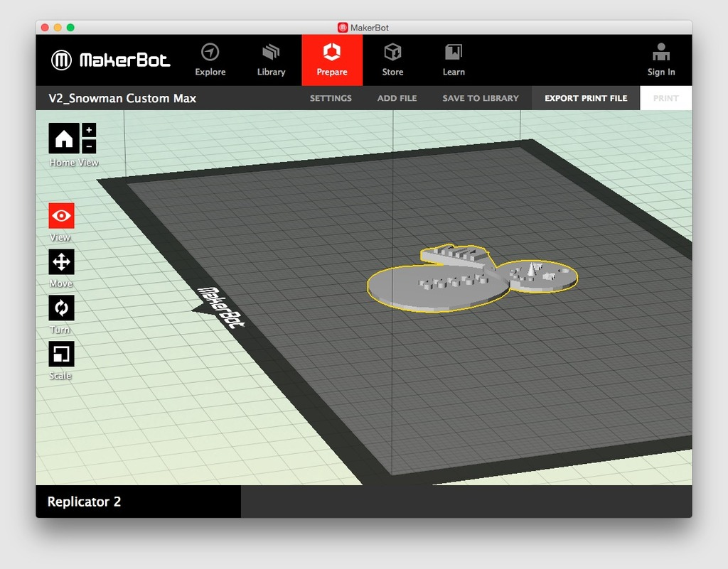The image size is (728, 569).
Task: Switch to the Library tab
Action: point(271,60)
